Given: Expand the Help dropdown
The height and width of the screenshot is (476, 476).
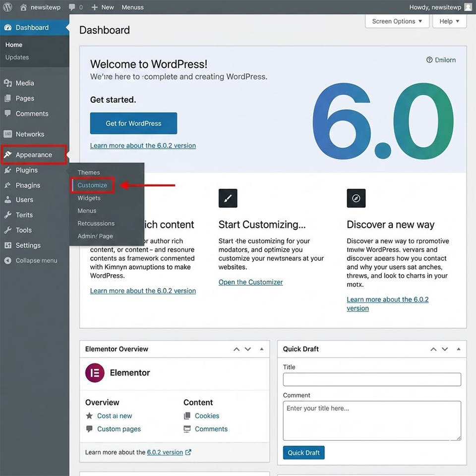Looking at the screenshot, I should pos(449,21).
